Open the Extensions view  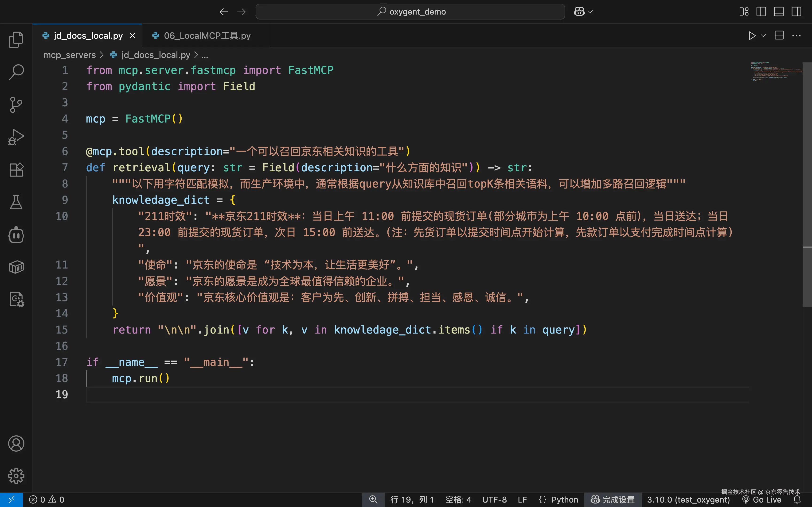coord(16,170)
